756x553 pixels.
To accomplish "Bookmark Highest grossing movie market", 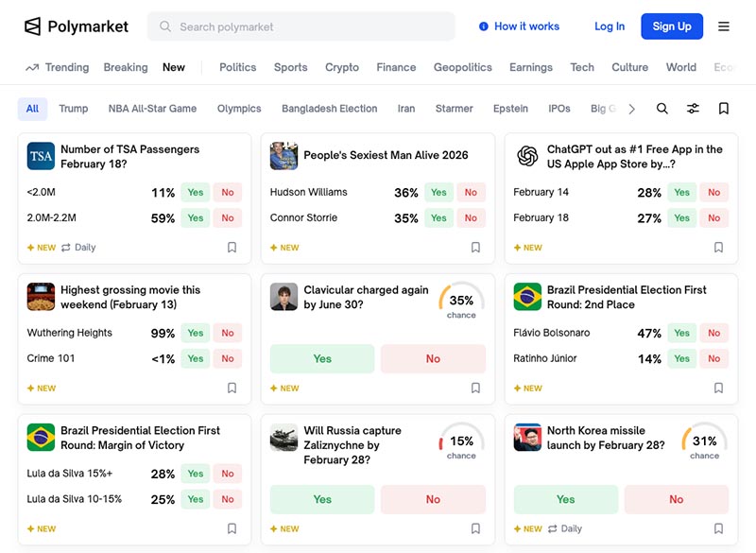I will (232, 389).
